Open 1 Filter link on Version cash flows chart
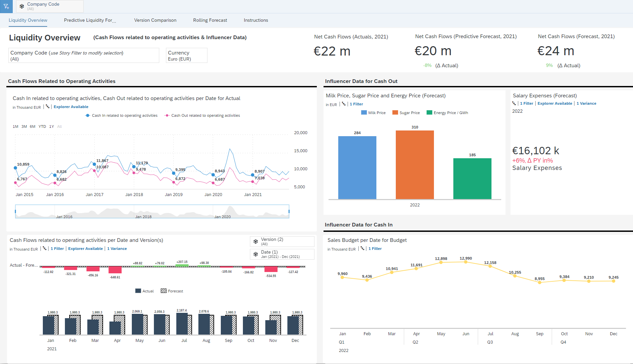The width and height of the screenshot is (633, 364). (x=57, y=249)
